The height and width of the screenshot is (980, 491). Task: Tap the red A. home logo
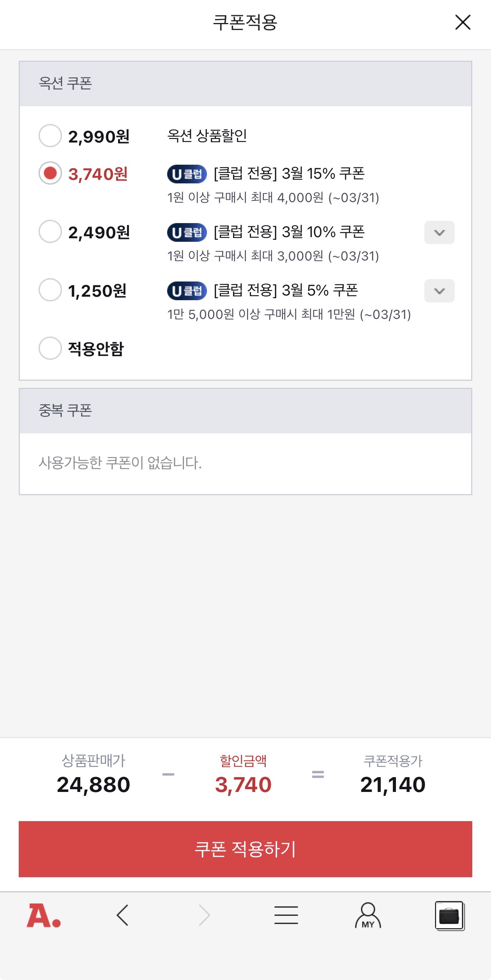(44, 915)
